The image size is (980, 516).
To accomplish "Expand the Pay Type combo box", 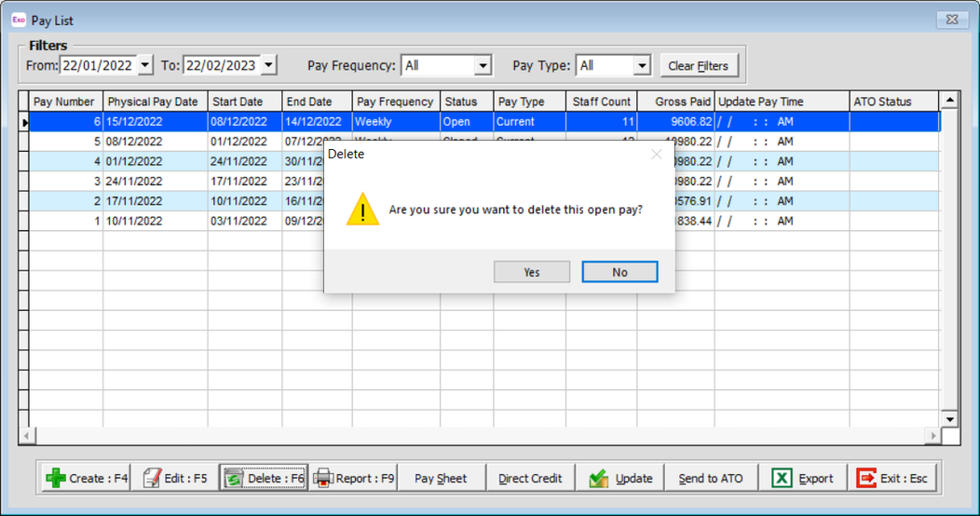I will point(641,65).
